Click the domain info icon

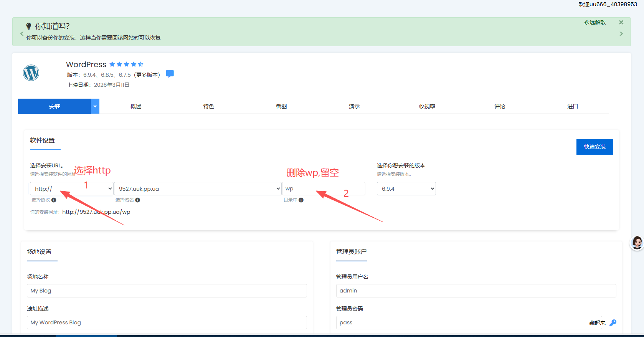coord(137,200)
